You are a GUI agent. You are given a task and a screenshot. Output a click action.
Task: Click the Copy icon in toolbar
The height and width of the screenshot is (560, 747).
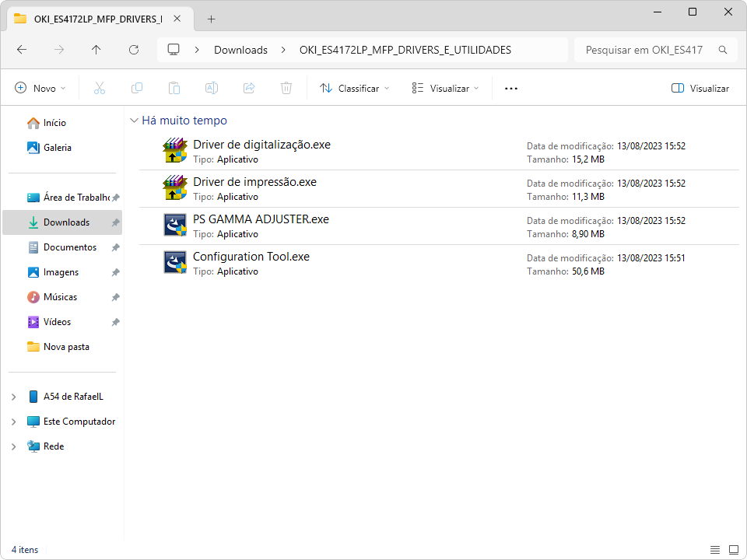(137, 88)
